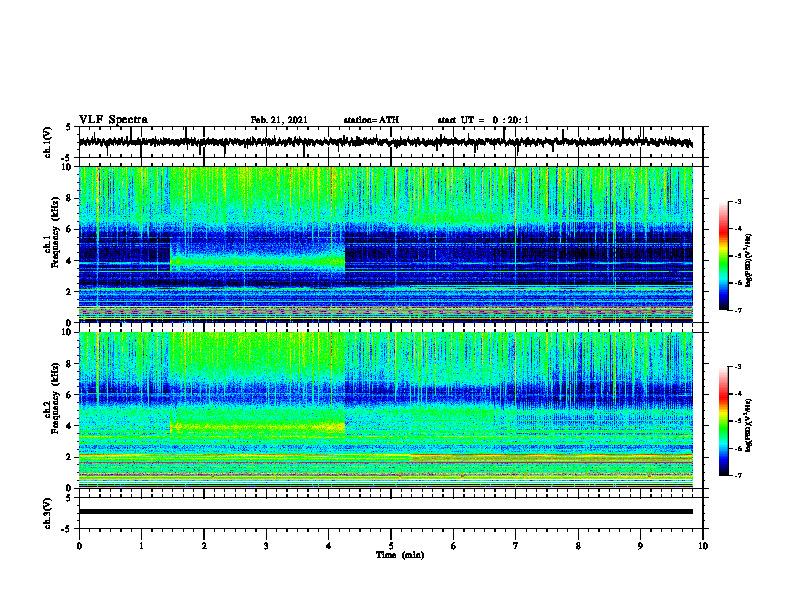Click the ch.2 colorbar log(PSD) label
The height and width of the screenshot is (612, 792).
pos(749,426)
